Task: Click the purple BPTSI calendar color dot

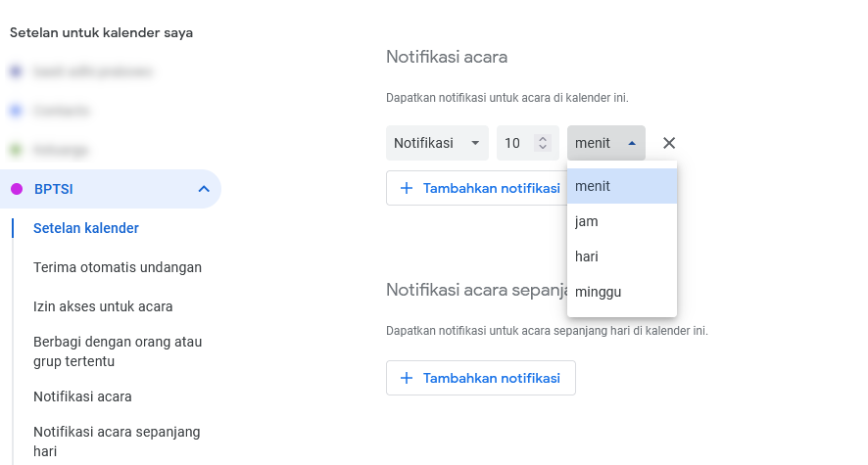Action: [x=17, y=189]
